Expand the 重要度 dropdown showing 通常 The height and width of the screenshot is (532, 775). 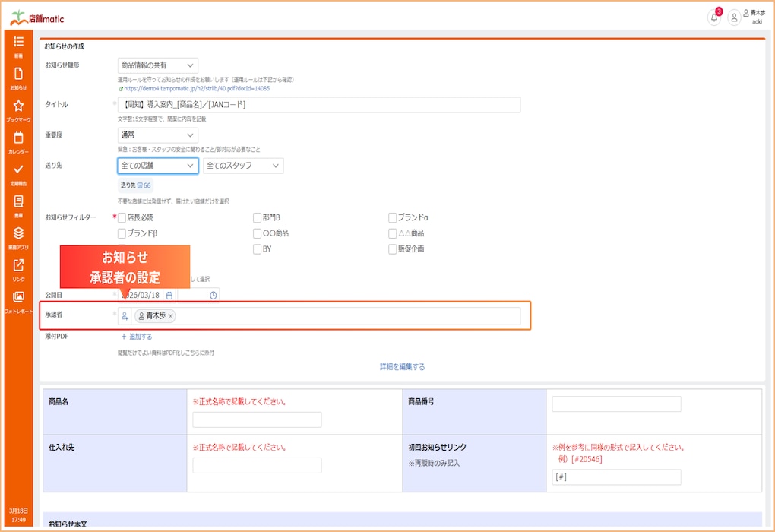pos(157,135)
